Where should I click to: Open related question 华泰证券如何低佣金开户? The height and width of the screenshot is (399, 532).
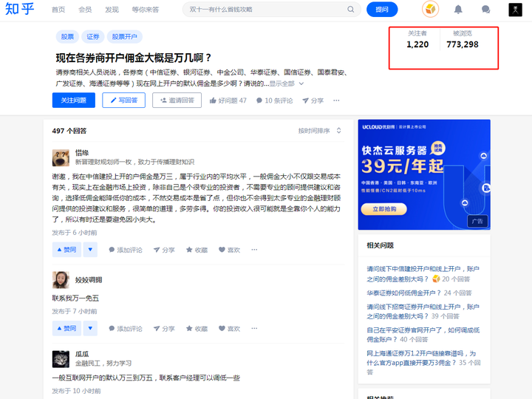pyautogui.click(x=403, y=293)
